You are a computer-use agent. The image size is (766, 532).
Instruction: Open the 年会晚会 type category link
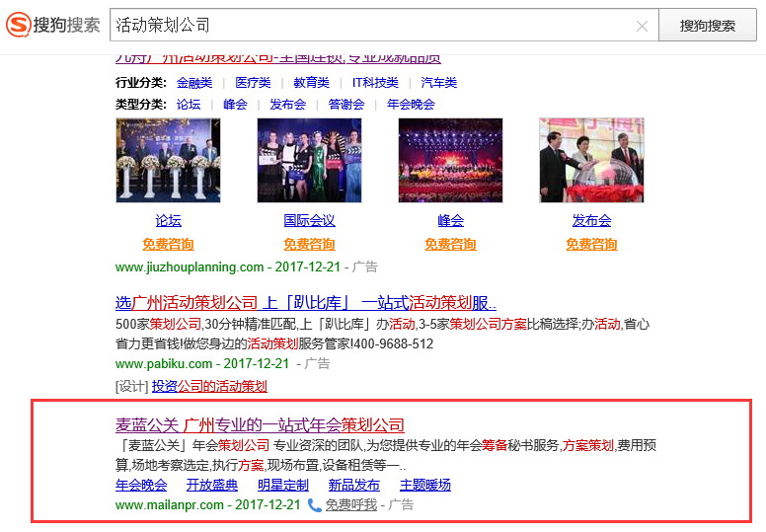click(411, 104)
